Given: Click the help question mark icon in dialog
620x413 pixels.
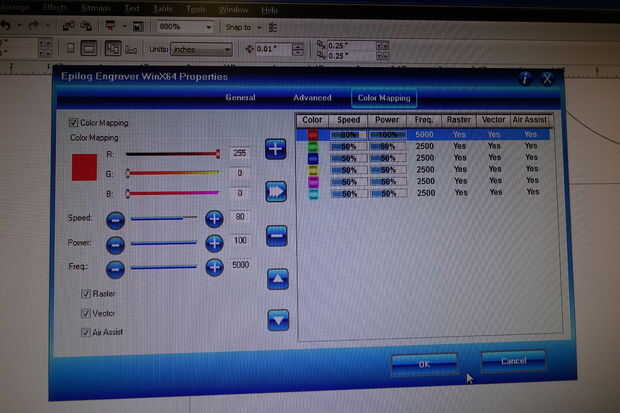Looking at the screenshot, I should point(525,79).
